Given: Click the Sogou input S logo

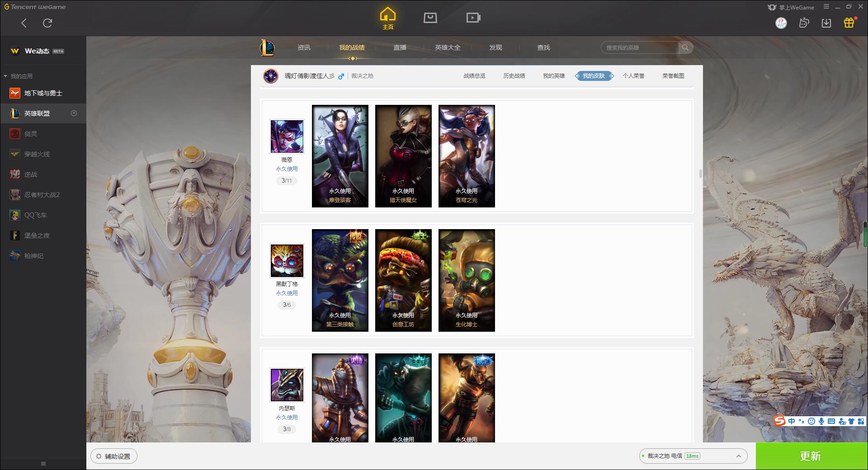Looking at the screenshot, I should (x=780, y=421).
